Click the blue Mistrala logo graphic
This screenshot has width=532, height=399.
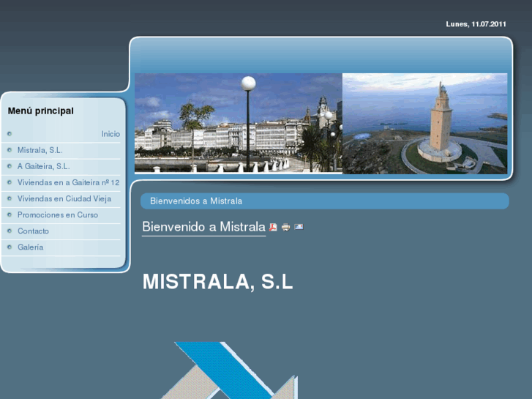[x=230, y=370]
